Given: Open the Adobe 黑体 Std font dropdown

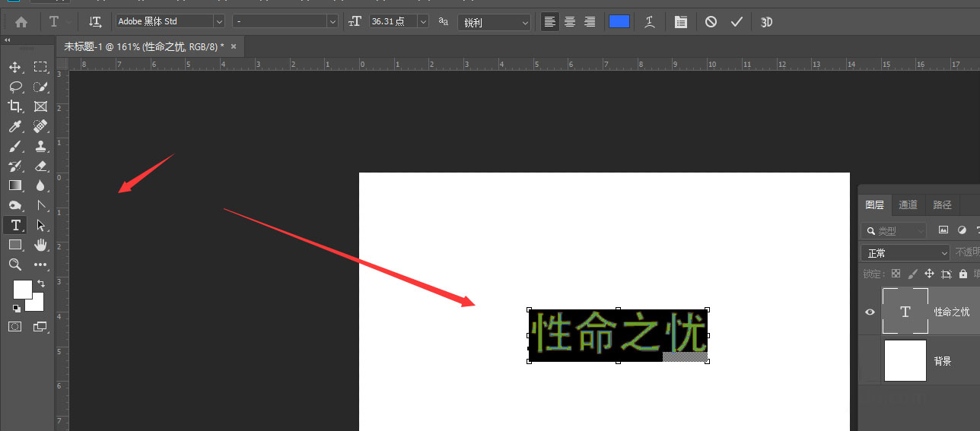Looking at the screenshot, I should point(219,22).
